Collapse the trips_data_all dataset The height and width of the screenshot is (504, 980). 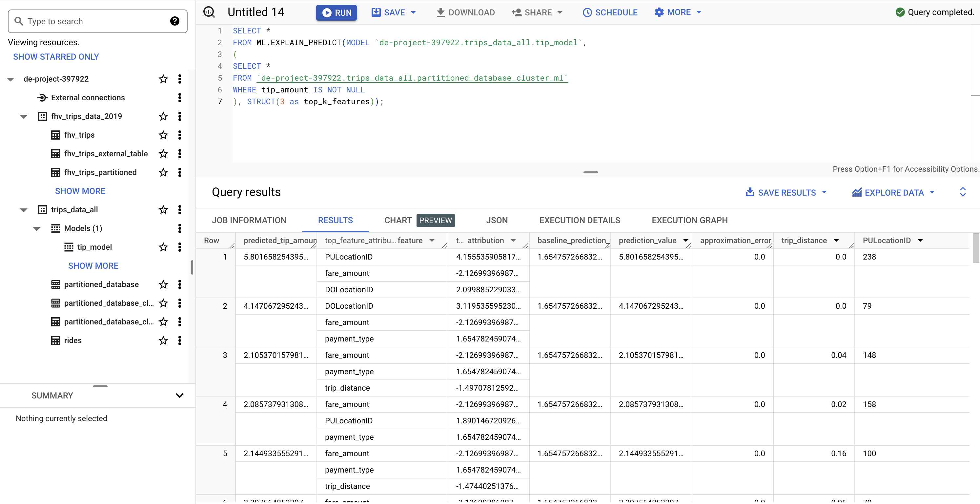24,210
